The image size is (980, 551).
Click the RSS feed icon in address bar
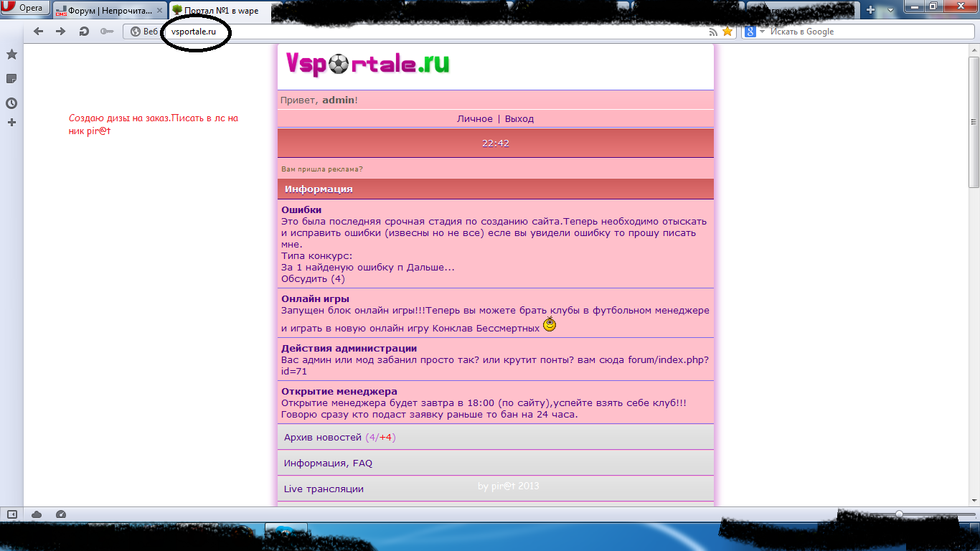tap(713, 32)
